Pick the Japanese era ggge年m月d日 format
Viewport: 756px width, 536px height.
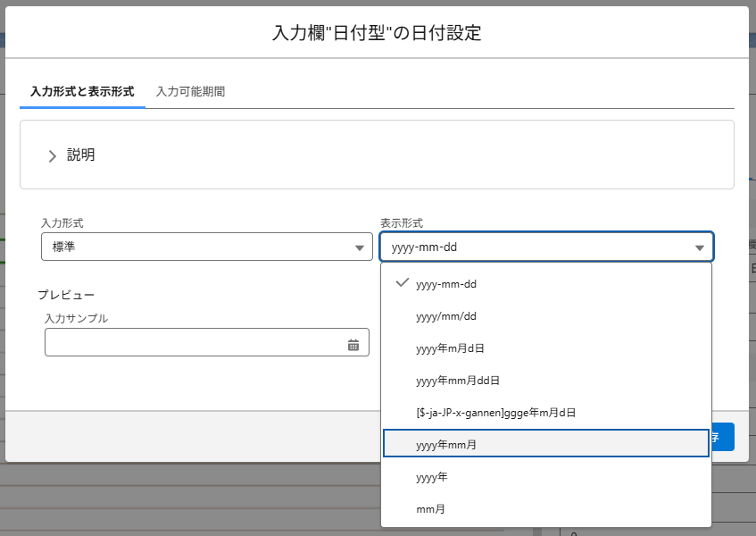click(x=495, y=413)
